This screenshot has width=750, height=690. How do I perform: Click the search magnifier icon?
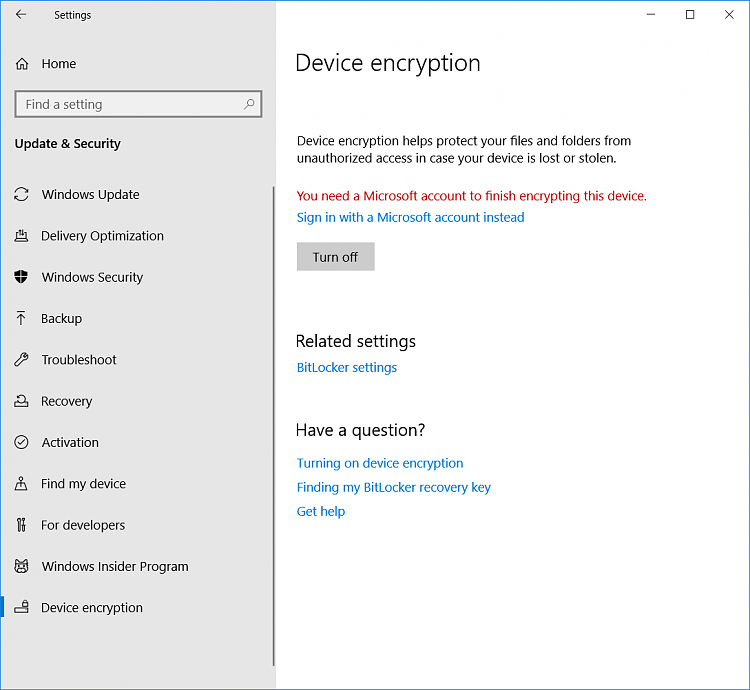pyautogui.click(x=249, y=104)
